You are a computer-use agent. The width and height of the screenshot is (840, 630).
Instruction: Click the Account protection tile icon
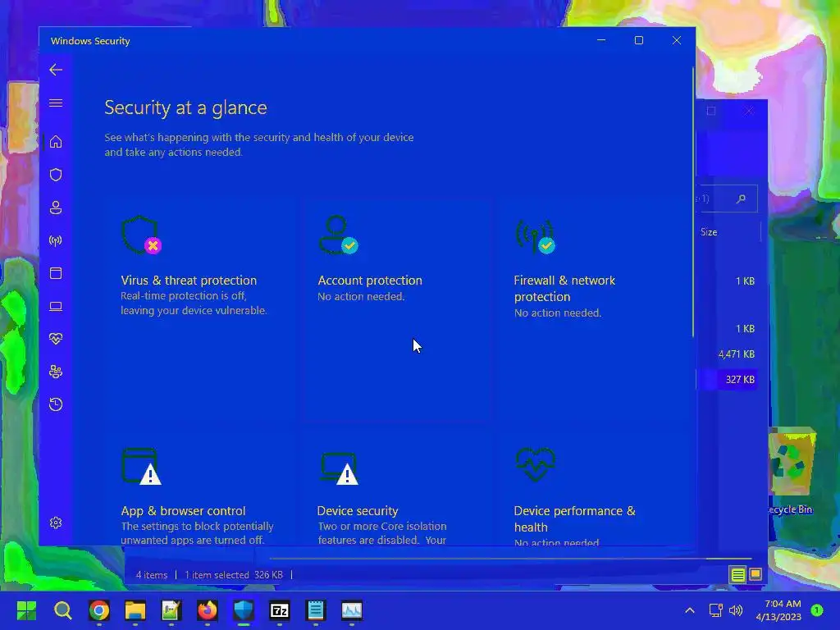339,235
